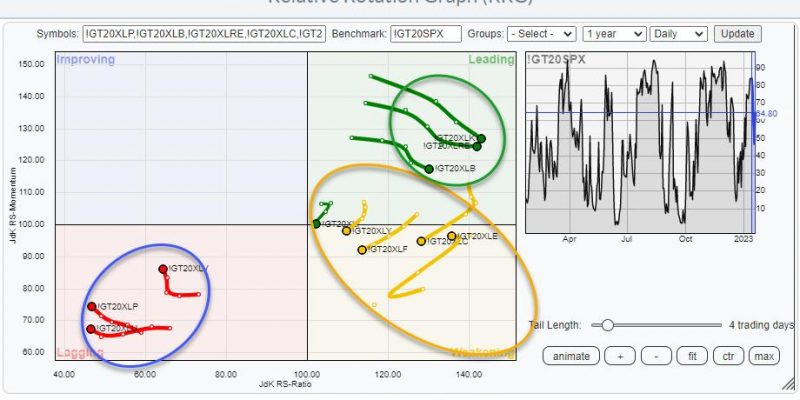Open the Daily interval dropdown
Screen dimensions: 800x400
[x=679, y=34]
